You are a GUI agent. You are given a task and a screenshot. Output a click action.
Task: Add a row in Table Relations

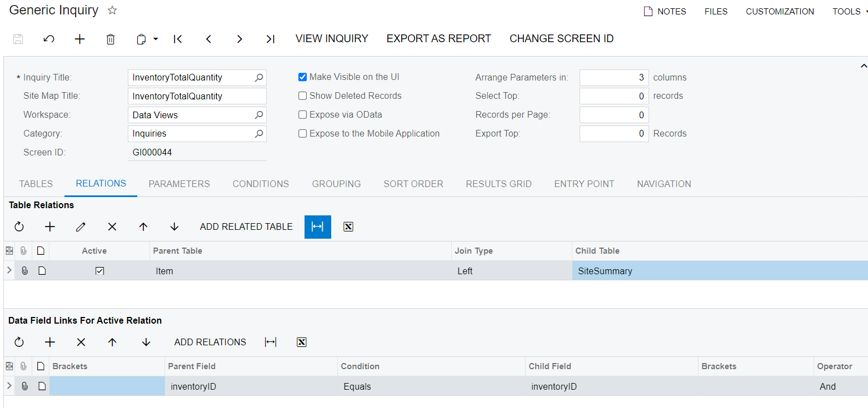click(50, 226)
